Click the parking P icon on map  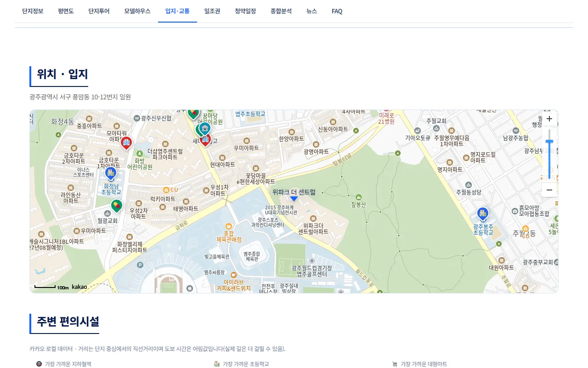pyautogui.click(x=140, y=265)
